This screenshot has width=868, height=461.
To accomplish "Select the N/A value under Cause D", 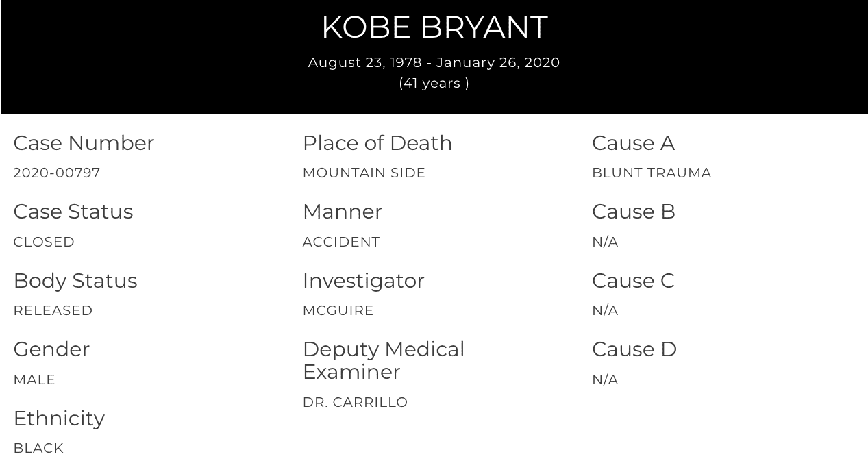I will tap(605, 379).
